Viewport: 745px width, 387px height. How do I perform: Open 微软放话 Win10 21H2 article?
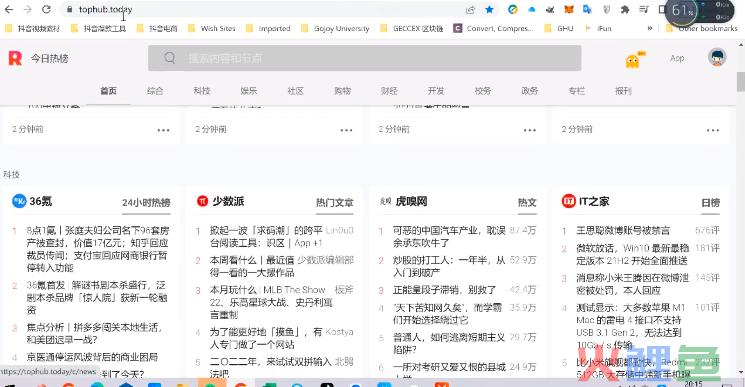pos(632,254)
